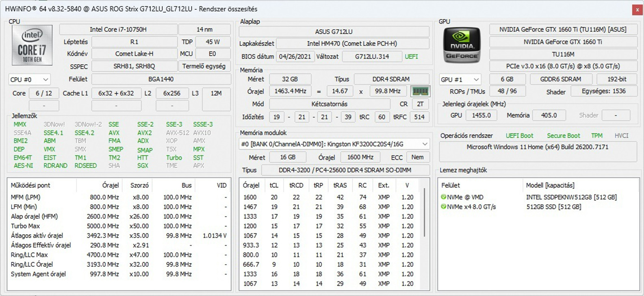This screenshot has height=296, width=644.
Task: Click the Turbo feature flag
Action: (x=174, y=158)
